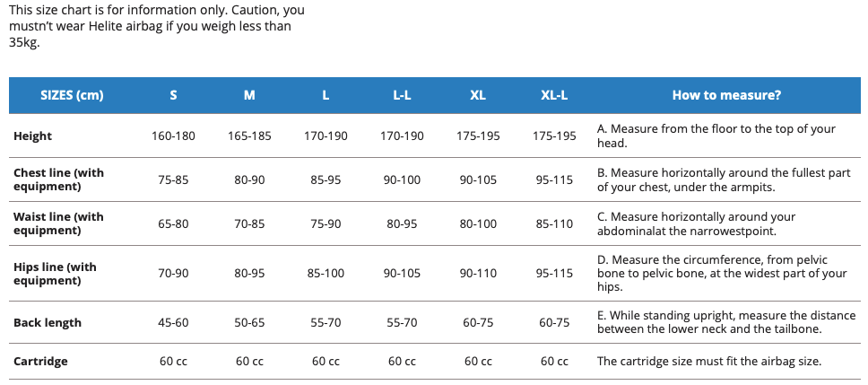This screenshot has height=385, width=868.
Task: Click the 160-180 height value for S
Action: (x=173, y=136)
